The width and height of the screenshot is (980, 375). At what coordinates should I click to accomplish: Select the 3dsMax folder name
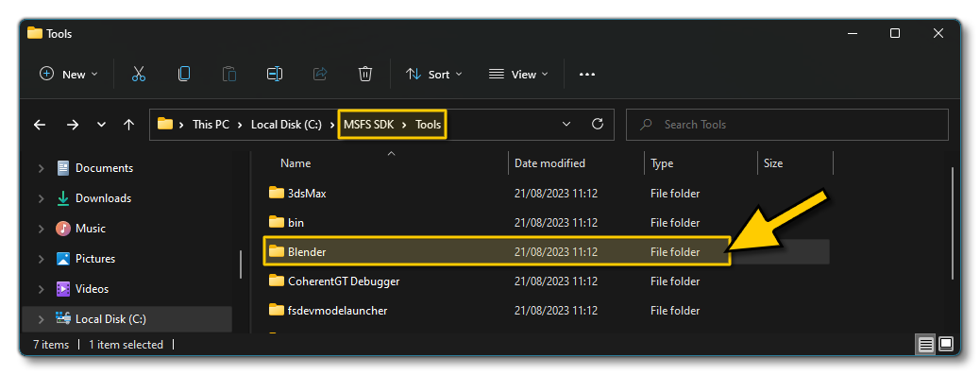(x=307, y=193)
